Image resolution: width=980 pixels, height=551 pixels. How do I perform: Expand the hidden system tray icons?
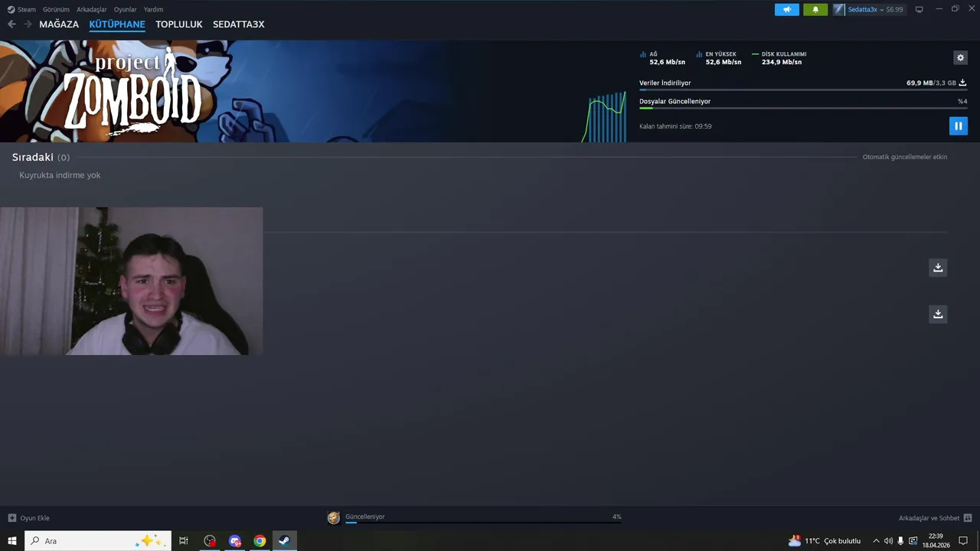[x=876, y=541]
